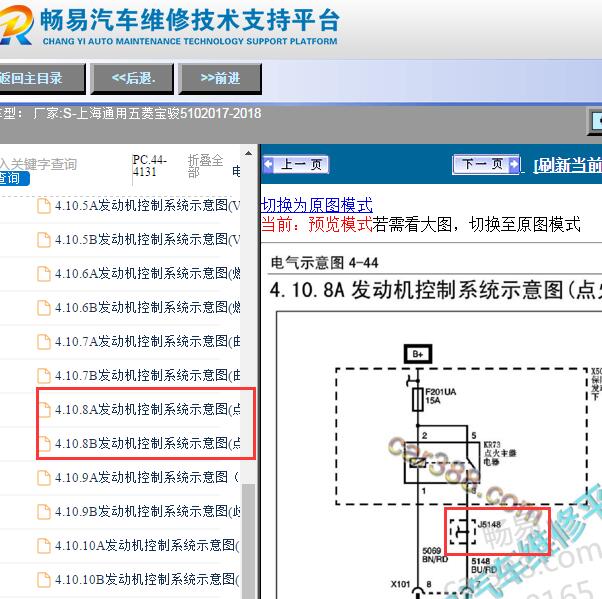Open tree item 4.10.9A发动机控制系统示意图
This screenshot has height=599, width=602.
(x=147, y=478)
